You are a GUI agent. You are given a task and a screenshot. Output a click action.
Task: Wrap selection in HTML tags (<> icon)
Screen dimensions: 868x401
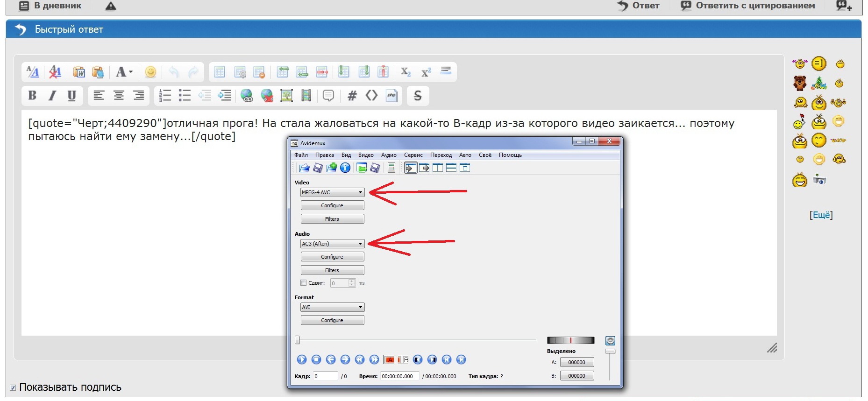coord(371,96)
